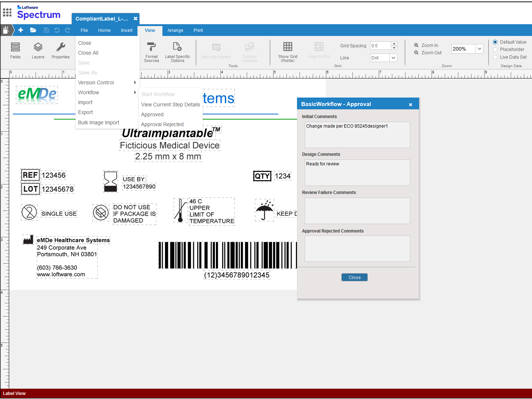Switch to the Arrange tab
This screenshot has height=399, width=532.
pos(175,30)
